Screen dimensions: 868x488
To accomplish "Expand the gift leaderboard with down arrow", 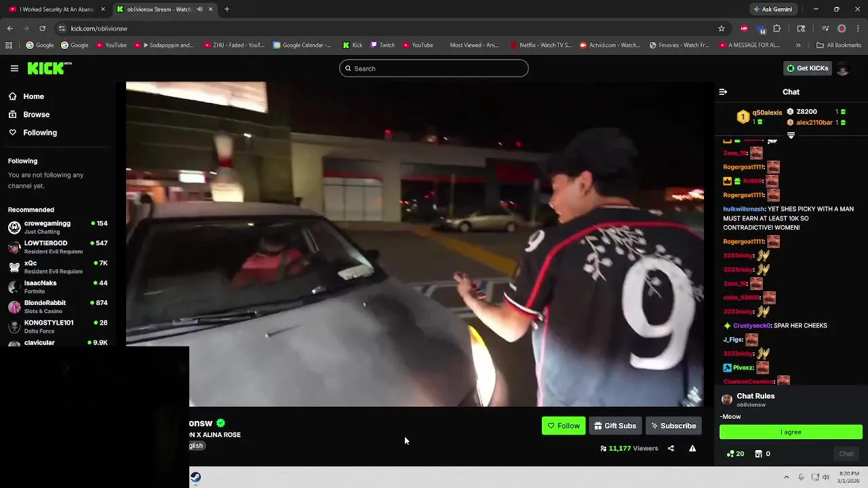I will pos(791,135).
